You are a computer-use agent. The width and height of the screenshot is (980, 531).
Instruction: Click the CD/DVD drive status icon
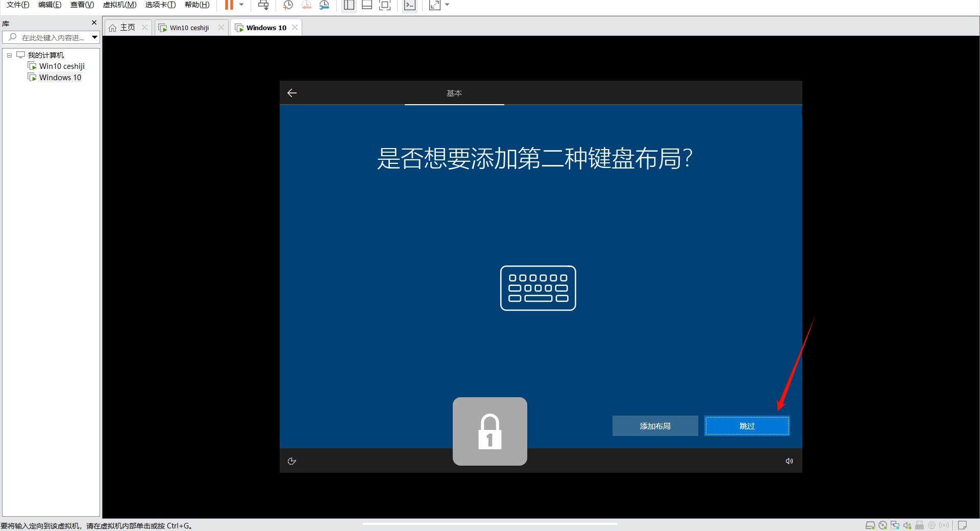click(883, 525)
